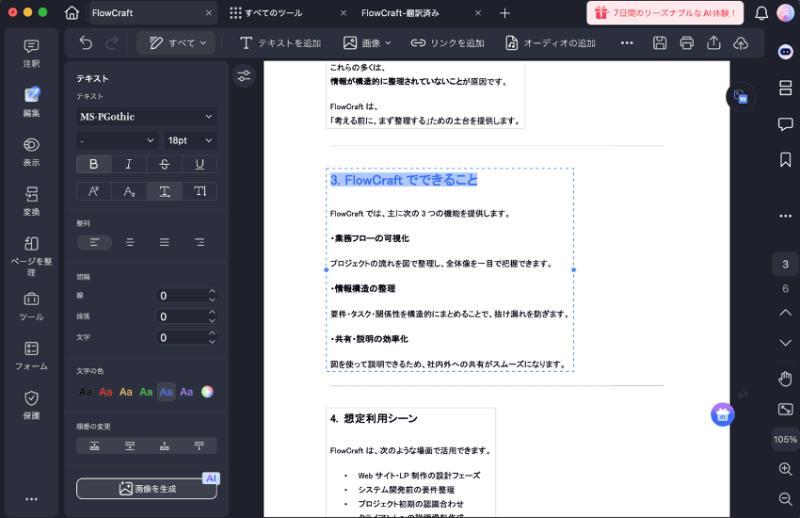Open the translate floating icon

[740, 96]
